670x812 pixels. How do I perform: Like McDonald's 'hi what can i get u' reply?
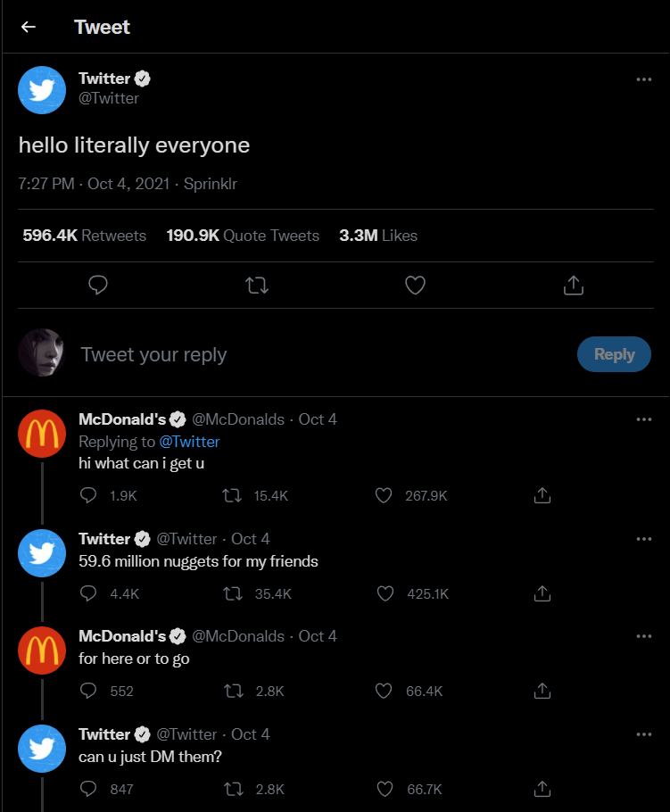(x=384, y=495)
